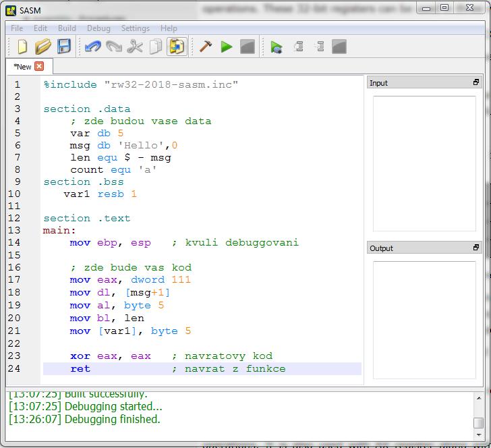
Task: Place cursor on "msg db 'Hello',0" line
Action: tap(123, 145)
